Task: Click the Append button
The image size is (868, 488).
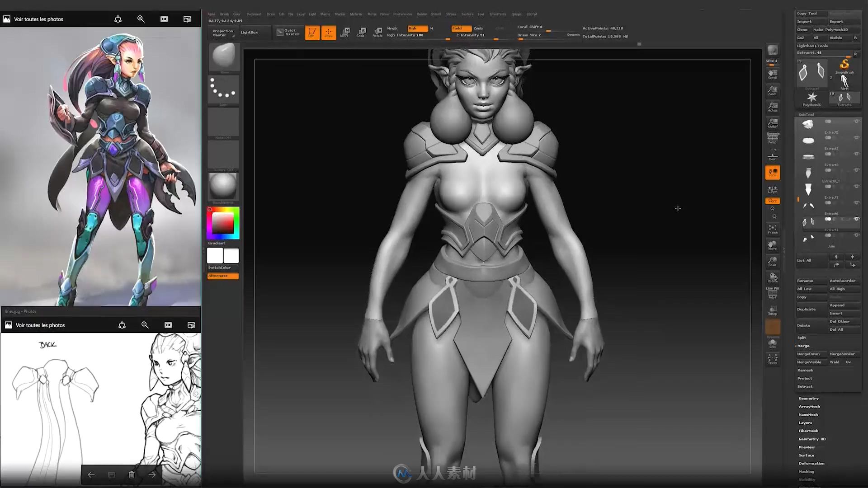Action: [844, 305]
